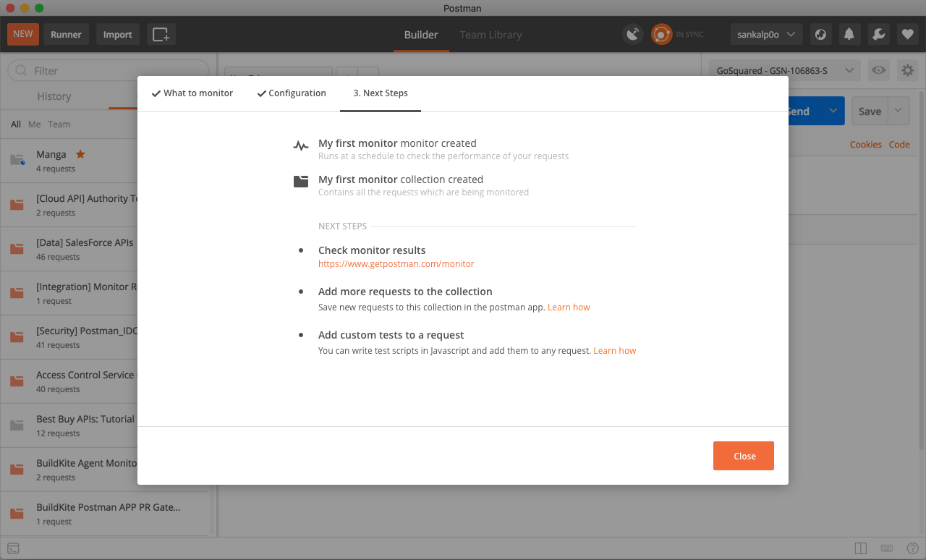
Task: Toggle the two-pane view icon in the status bar
Action: tap(860, 548)
